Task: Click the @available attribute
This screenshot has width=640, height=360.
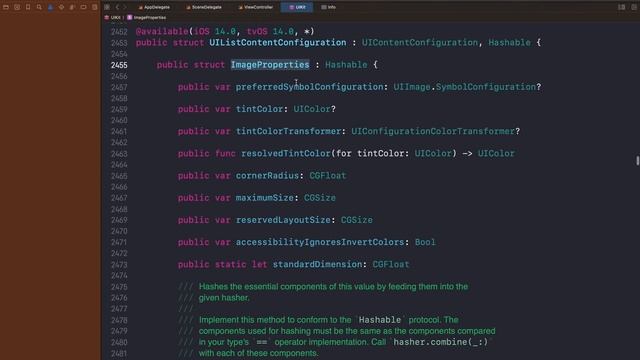Action: [162, 31]
